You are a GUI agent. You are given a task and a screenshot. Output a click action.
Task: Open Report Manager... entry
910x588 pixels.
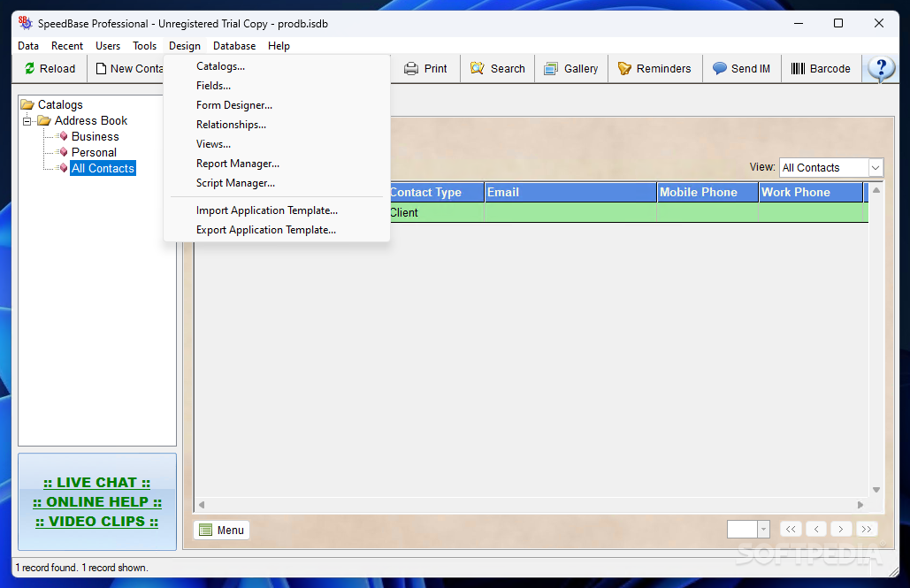click(277, 164)
